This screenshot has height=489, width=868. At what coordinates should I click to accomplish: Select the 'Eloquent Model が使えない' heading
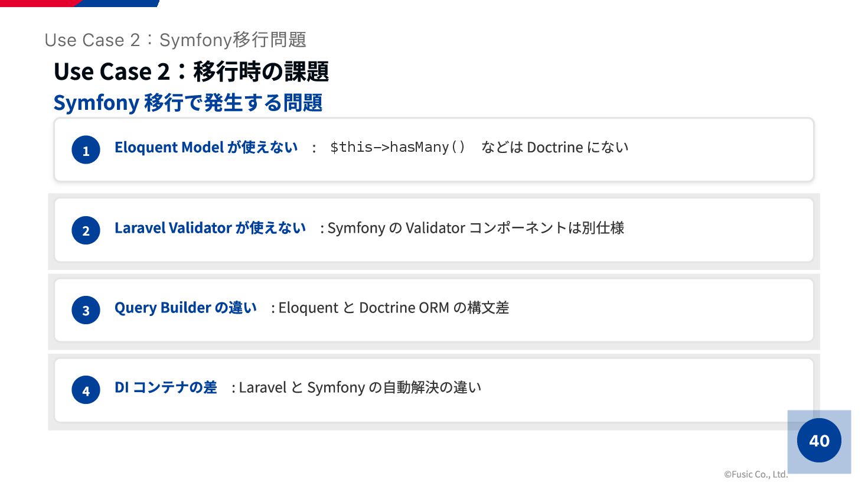[206, 147]
